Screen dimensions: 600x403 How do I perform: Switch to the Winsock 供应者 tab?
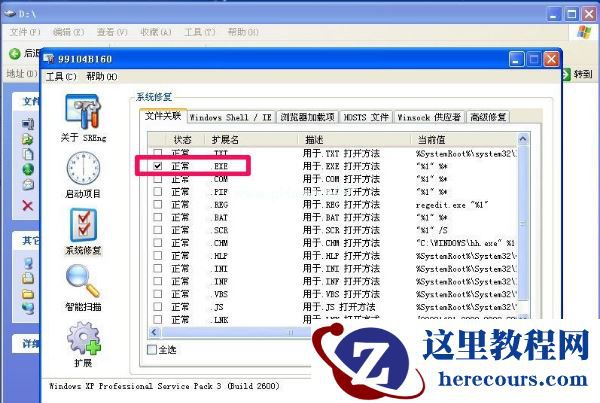429,117
